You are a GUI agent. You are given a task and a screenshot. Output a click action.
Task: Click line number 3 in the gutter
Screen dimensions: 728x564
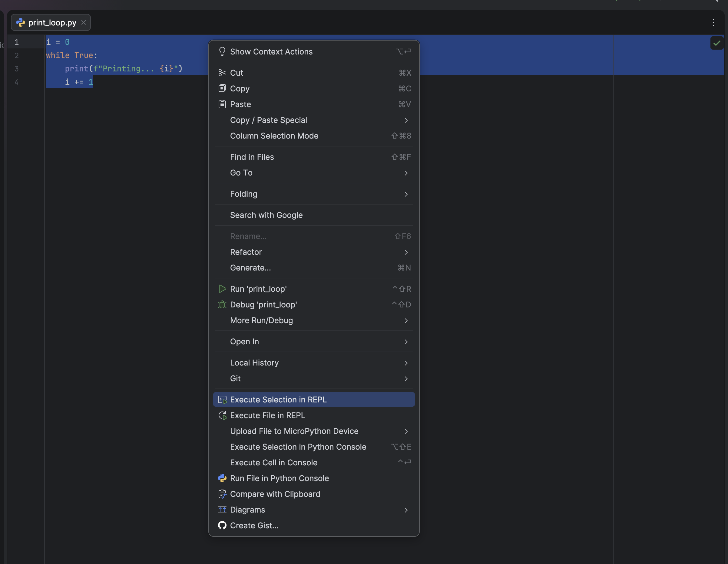coord(17,69)
